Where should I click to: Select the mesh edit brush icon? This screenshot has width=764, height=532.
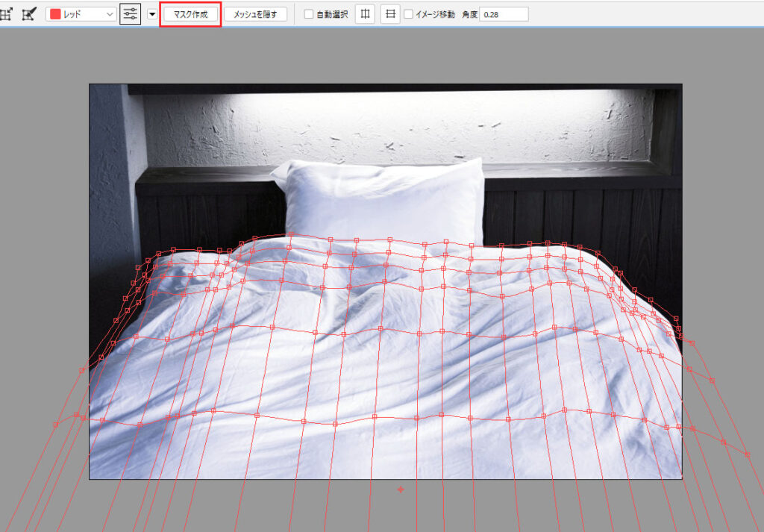(29, 15)
